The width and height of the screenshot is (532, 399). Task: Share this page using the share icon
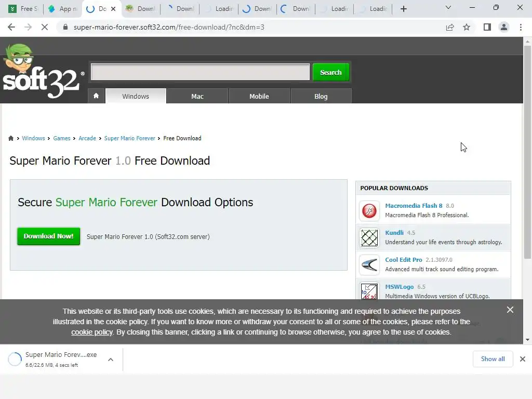450,27
